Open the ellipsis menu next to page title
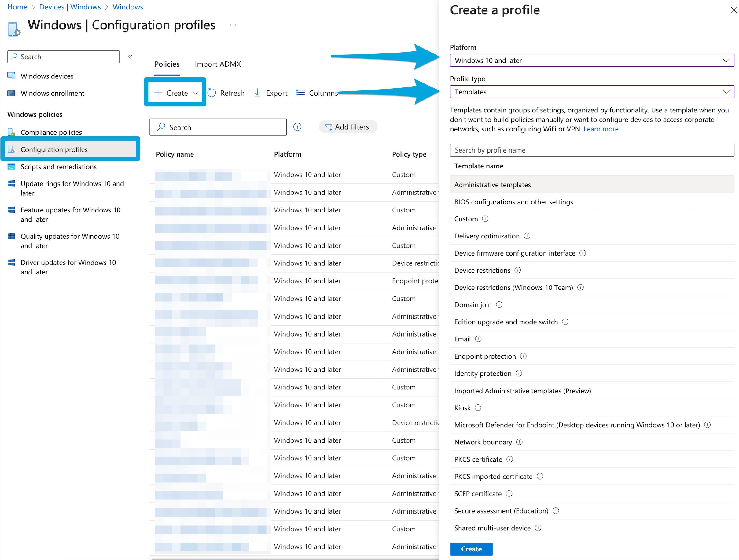Viewport: 739px width, 560px height. 233,25
